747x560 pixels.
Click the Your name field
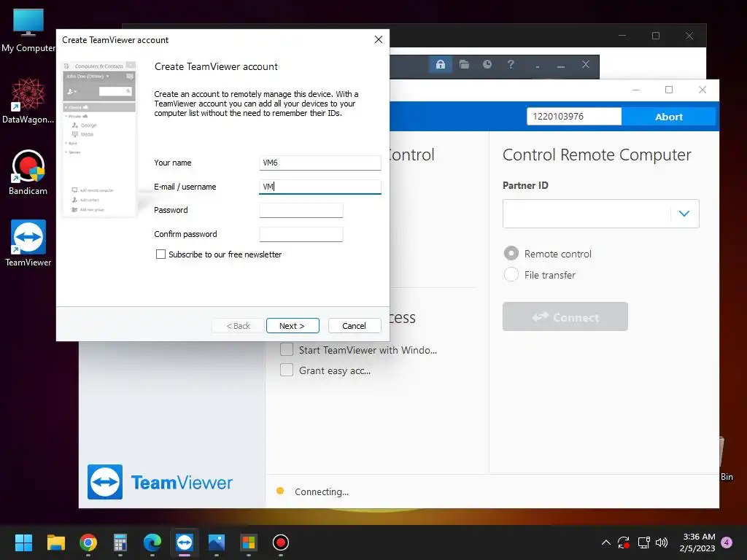320,163
